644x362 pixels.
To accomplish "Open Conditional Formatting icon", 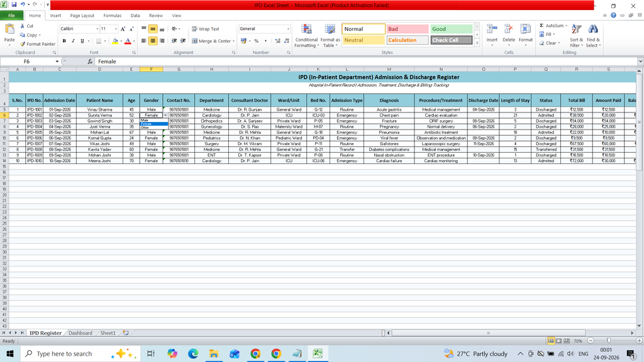I will (306, 30).
